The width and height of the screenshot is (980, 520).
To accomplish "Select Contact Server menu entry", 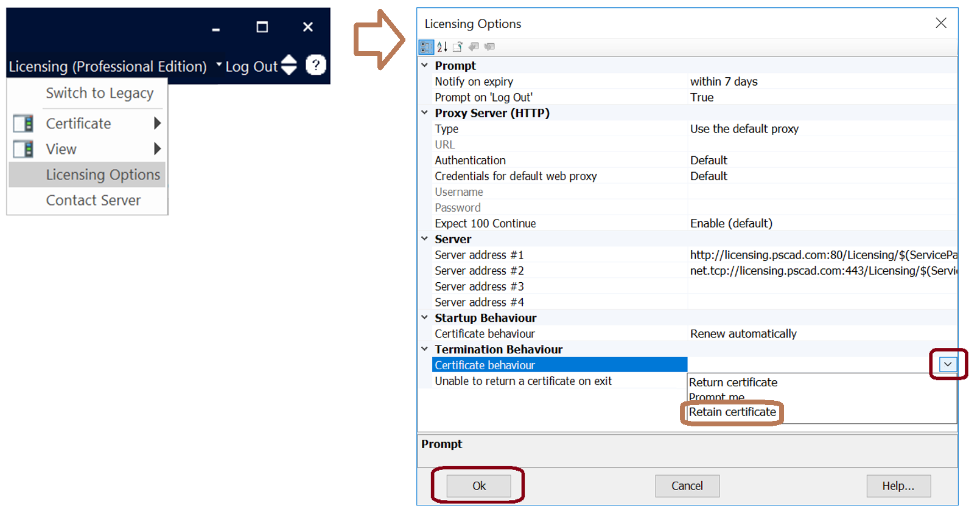I will coord(93,201).
